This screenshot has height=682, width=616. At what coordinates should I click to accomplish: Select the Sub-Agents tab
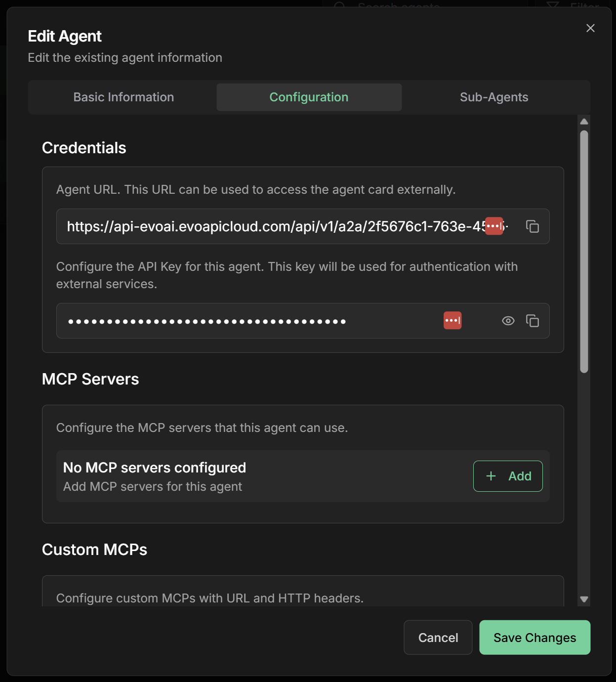(493, 97)
